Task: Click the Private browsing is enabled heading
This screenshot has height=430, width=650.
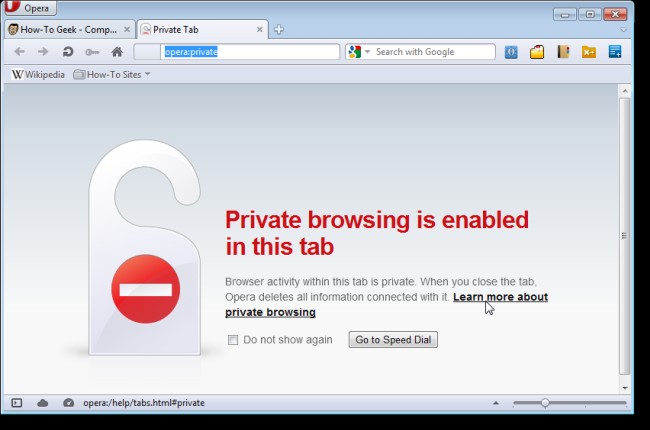Action: [377, 233]
